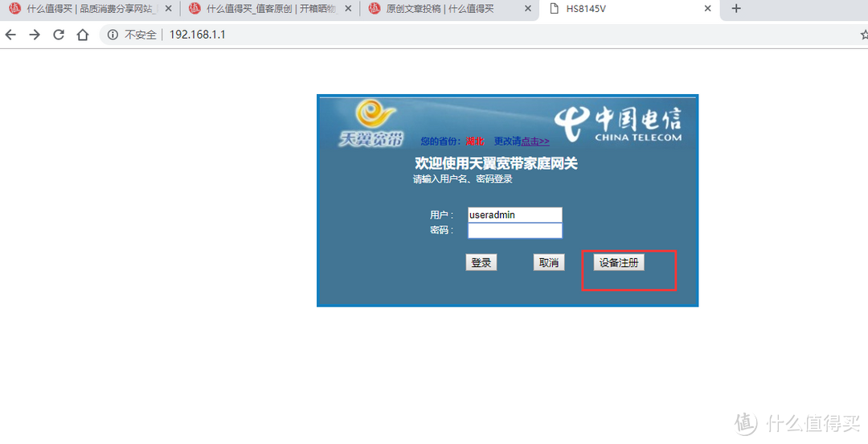Close the 值客原创 tab

pyautogui.click(x=348, y=8)
